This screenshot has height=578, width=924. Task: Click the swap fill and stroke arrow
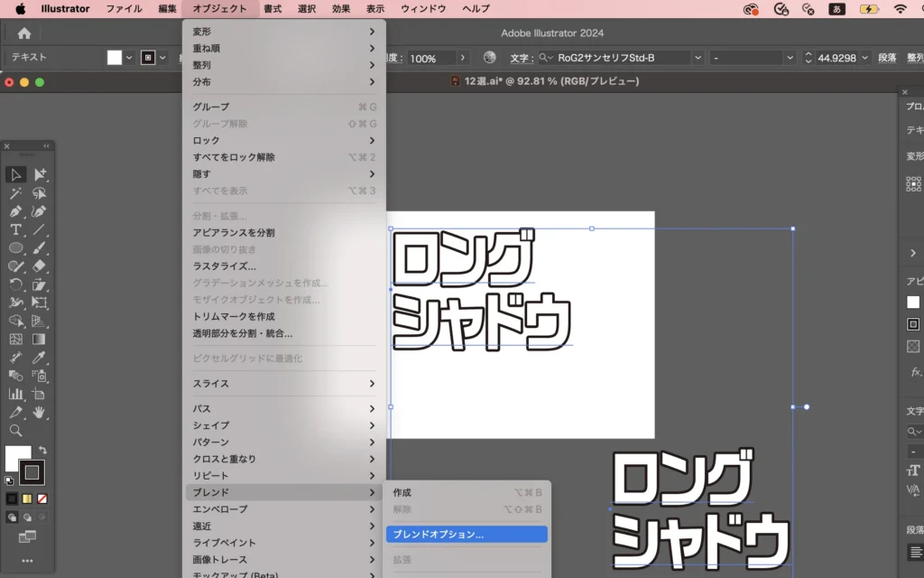click(x=42, y=450)
